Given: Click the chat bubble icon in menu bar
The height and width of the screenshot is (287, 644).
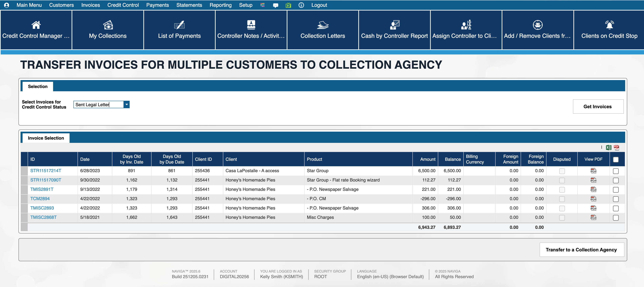Looking at the screenshot, I should [x=276, y=5].
